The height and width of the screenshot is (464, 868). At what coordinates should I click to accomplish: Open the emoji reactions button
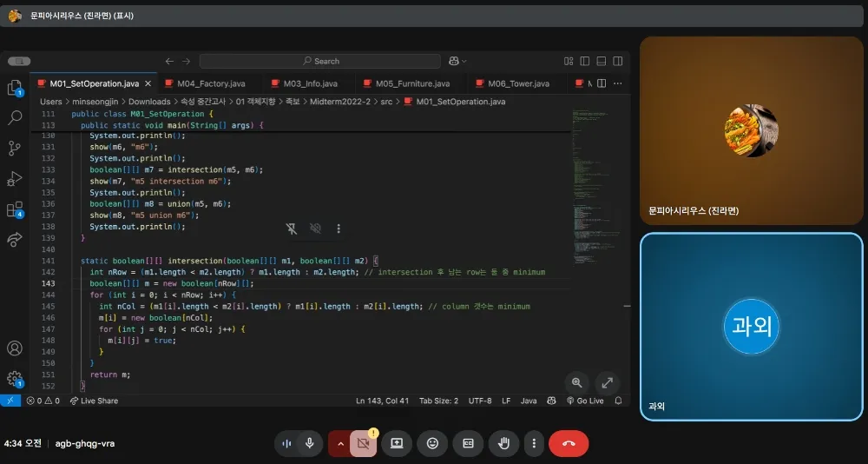coord(432,443)
